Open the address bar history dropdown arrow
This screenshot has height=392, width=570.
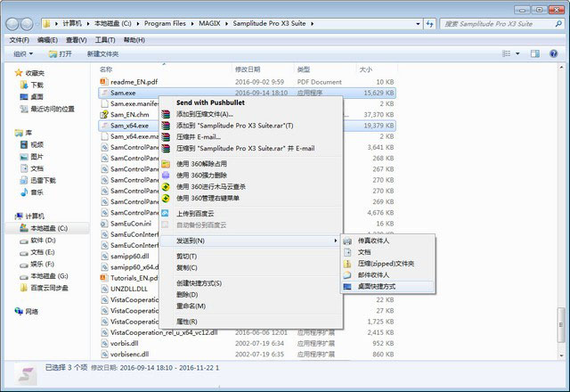click(418, 24)
